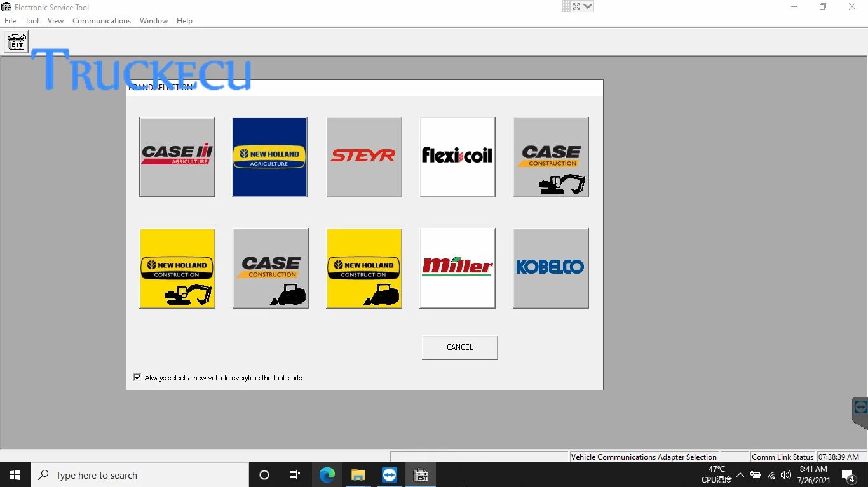Expand the hidden system tray icons
The image size is (868, 487).
740,475
